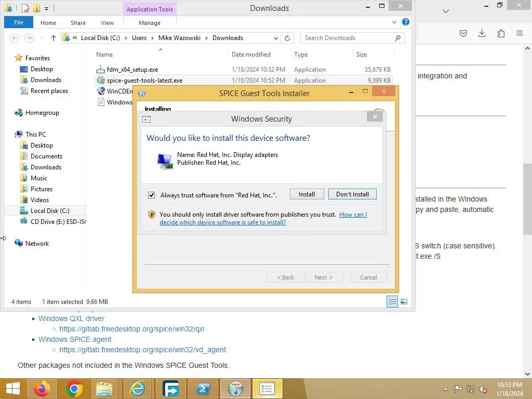Open the View ribbon tab
Image resolution: width=532 pixels, height=399 pixels.
click(107, 23)
